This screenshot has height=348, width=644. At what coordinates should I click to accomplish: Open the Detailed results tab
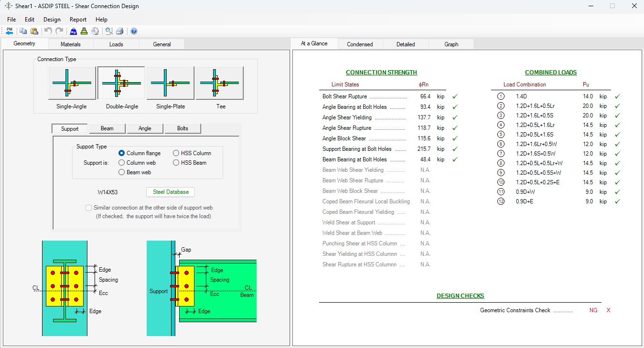(x=406, y=44)
